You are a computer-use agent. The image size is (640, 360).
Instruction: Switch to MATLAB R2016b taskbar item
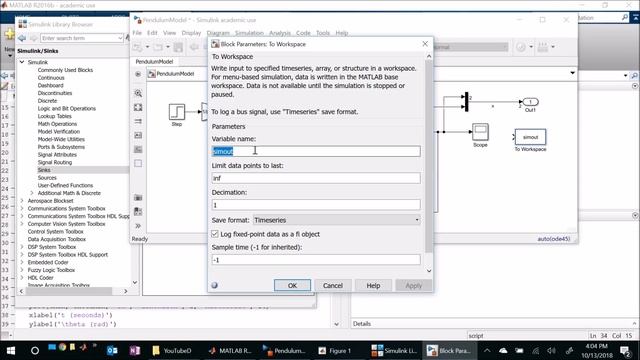pyautogui.click(x=230, y=350)
